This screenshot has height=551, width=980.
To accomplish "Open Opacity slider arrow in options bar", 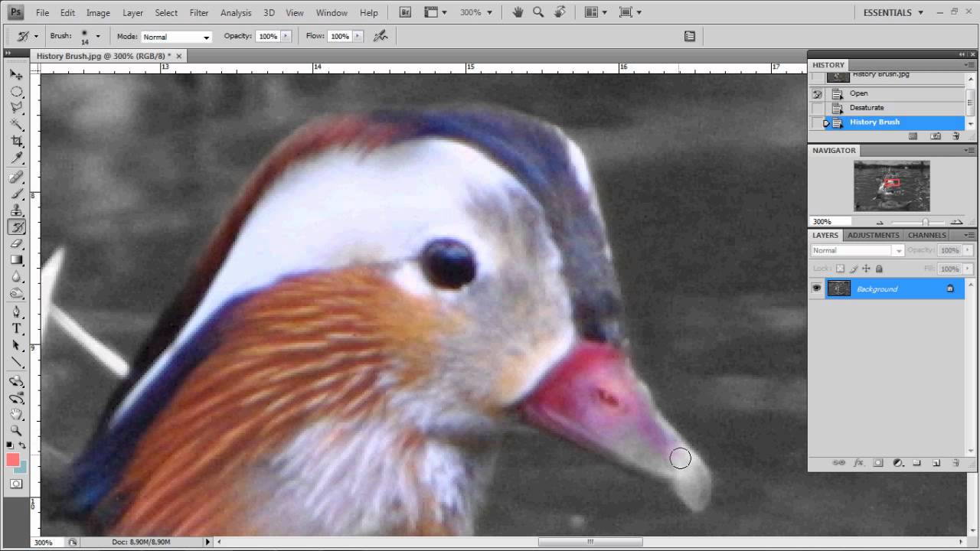I will 286,36.
